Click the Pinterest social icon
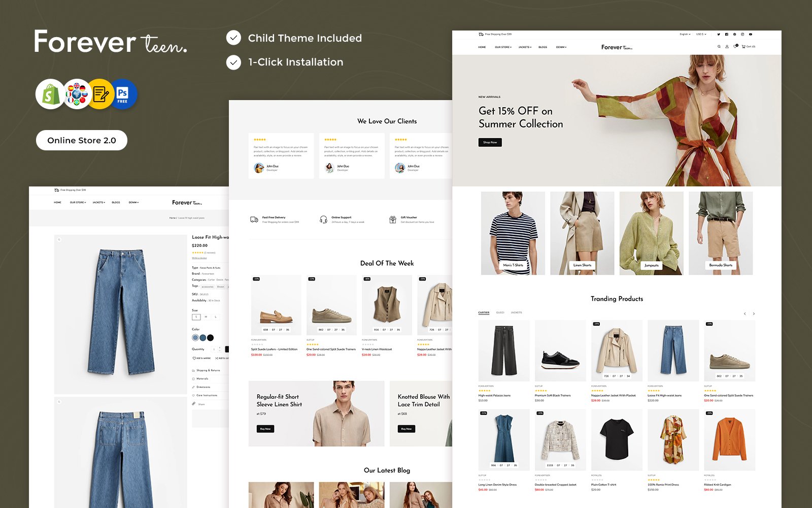The height and width of the screenshot is (508, 812). [x=734, y=35]
